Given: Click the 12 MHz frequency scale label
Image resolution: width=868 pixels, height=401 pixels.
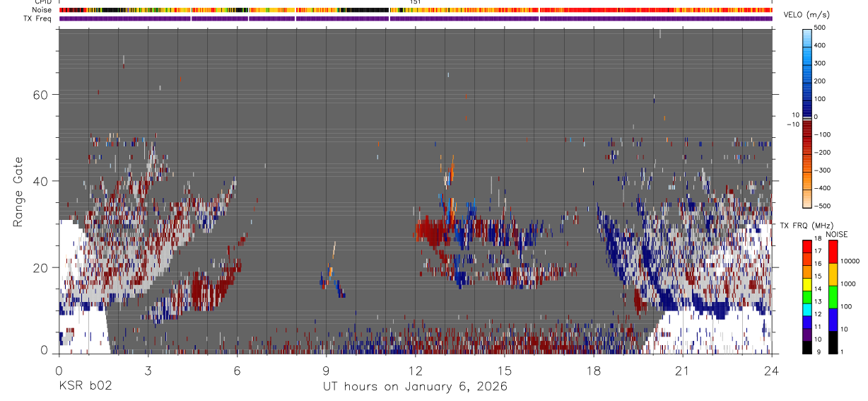Looking at the screenshot, I should pos(819,314).
